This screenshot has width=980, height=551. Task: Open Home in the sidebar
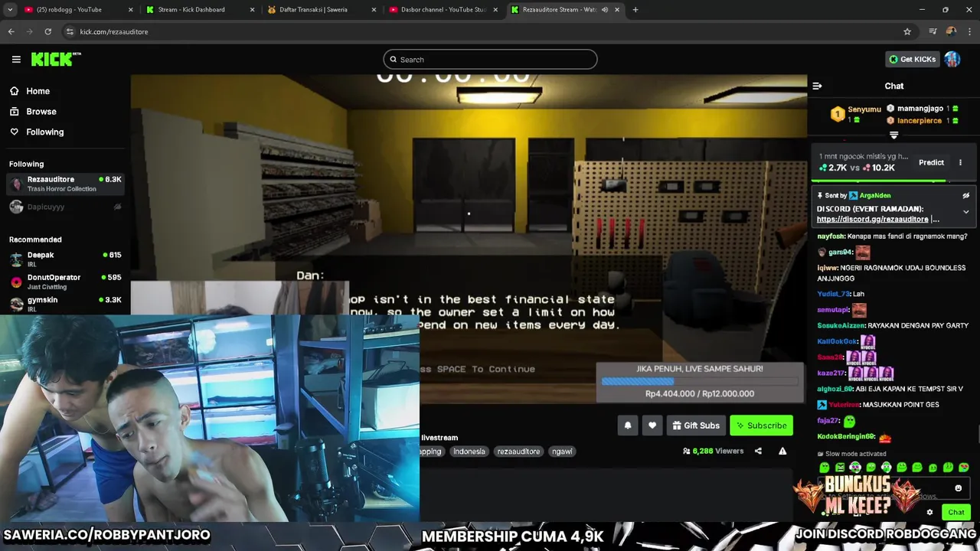coord(38,91)
